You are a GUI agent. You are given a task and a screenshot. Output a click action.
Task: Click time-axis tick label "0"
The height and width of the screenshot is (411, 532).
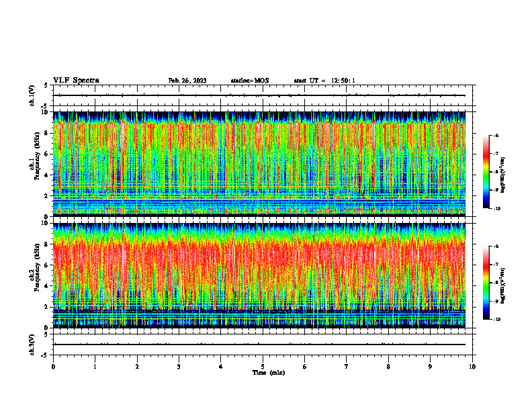(53, 367)
